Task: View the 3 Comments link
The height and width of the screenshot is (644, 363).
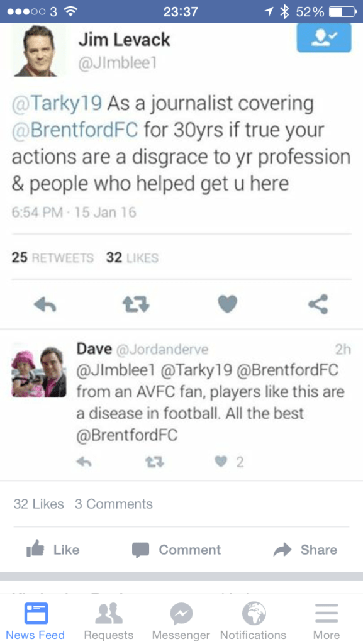Action: [114, 504]
